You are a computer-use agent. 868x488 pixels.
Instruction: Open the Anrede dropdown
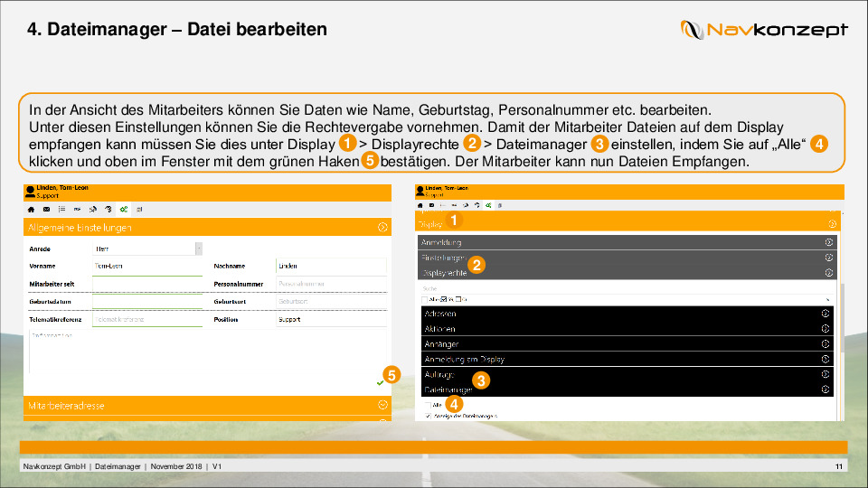click(x=198, y=249)
